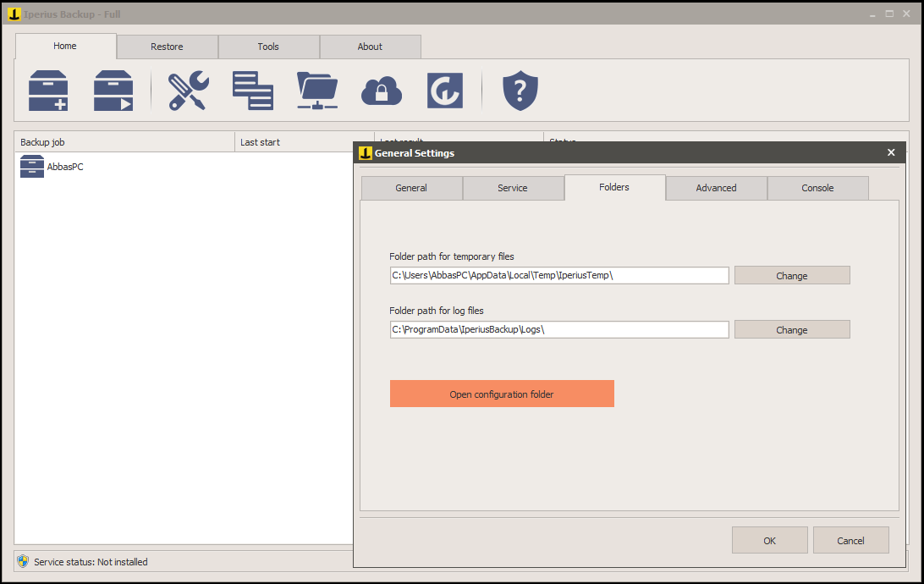Click the Backup job column header

pos(124,142)
